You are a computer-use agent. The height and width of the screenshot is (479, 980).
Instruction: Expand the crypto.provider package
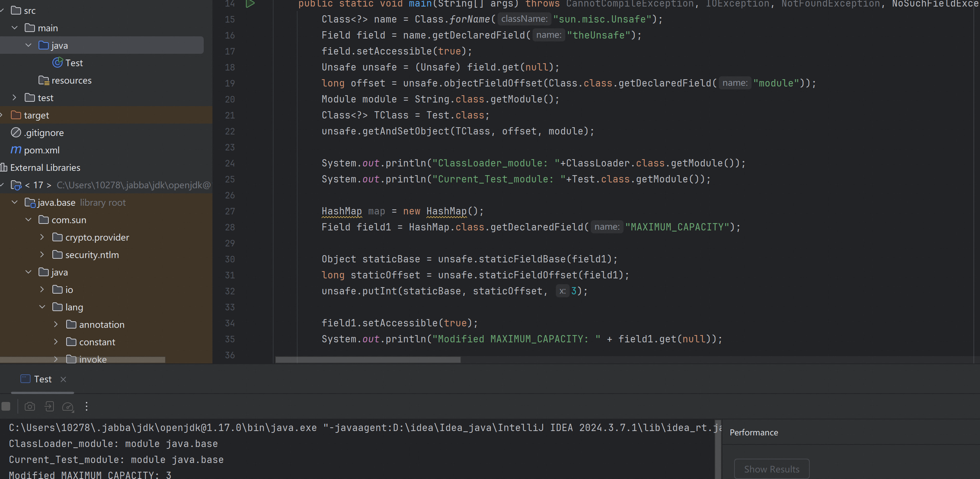click(42, 237)
